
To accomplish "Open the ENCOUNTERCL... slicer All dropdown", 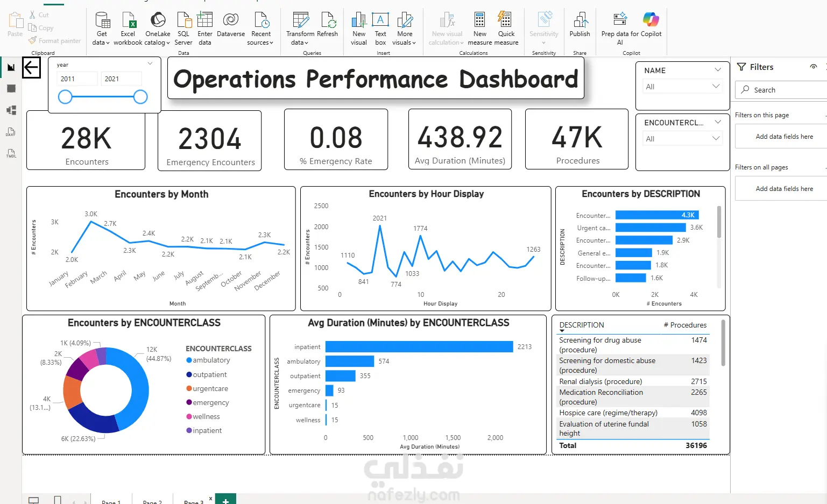I will [x=683, y=139].
